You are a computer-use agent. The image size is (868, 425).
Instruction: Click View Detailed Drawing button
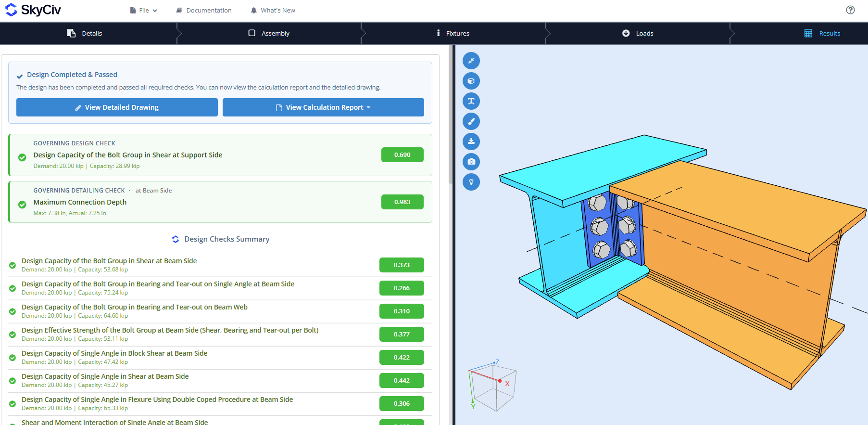pos(117,107)
